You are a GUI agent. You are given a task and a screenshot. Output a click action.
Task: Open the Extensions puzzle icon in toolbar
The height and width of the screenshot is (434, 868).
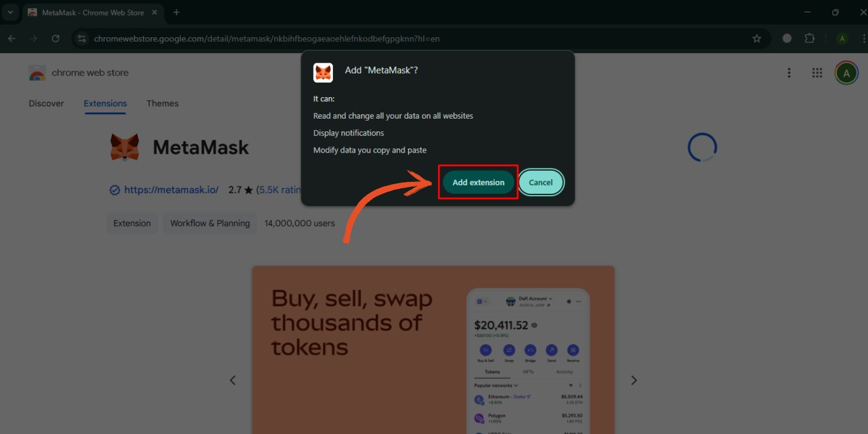[809, 38]
